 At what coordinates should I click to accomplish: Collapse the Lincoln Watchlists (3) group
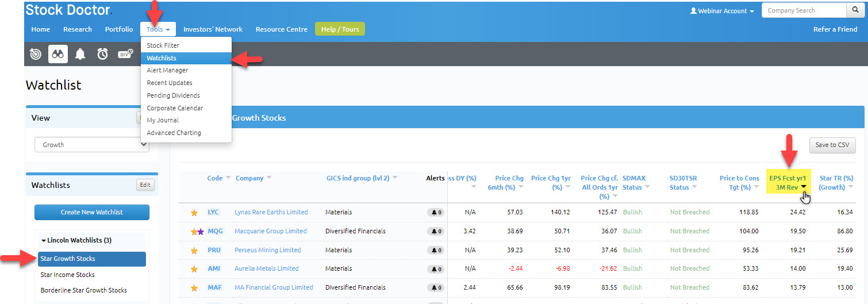tap(76, 240)
